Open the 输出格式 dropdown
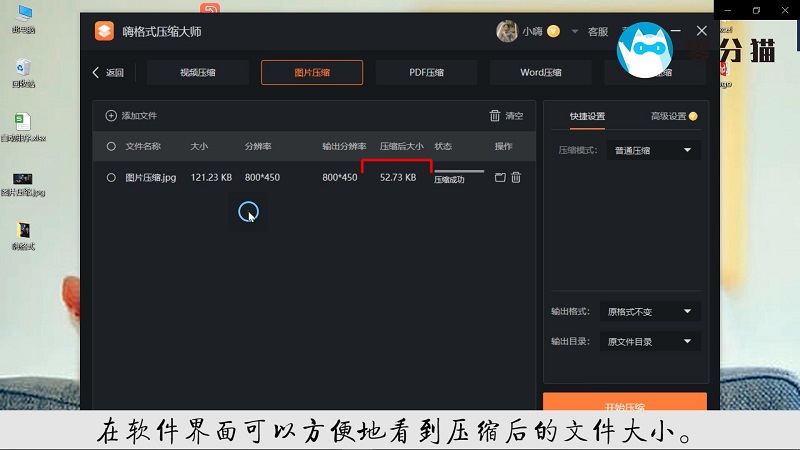 tap(650, 312)
